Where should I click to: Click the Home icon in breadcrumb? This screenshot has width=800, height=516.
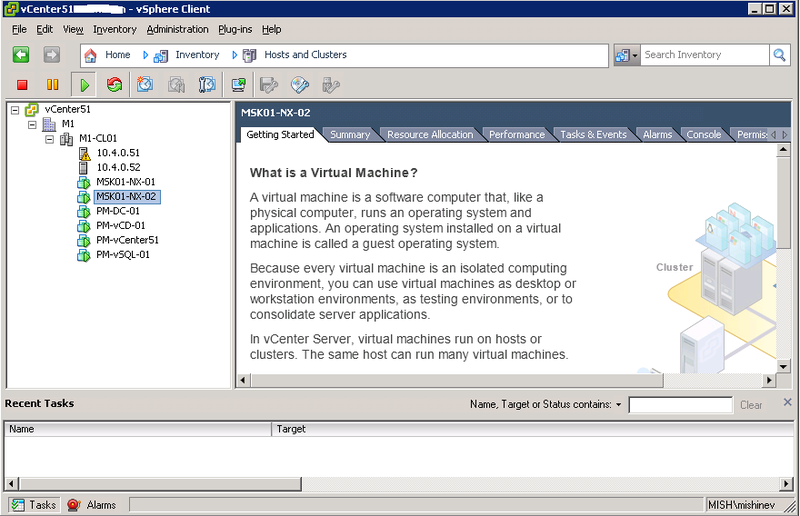coord(90,55)
